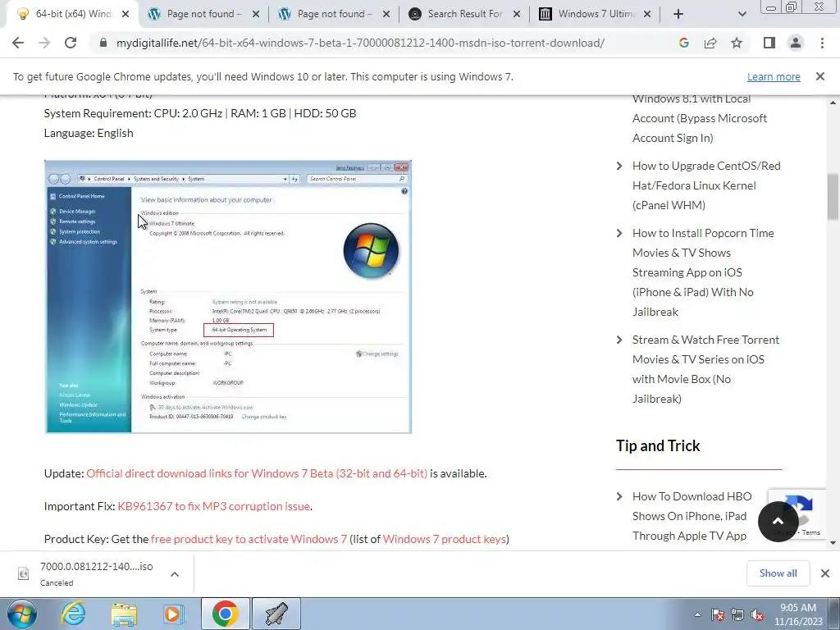Open a new tab
Image resolution: width=840 pixels, height=630 pixels.
tap(678, 14)
